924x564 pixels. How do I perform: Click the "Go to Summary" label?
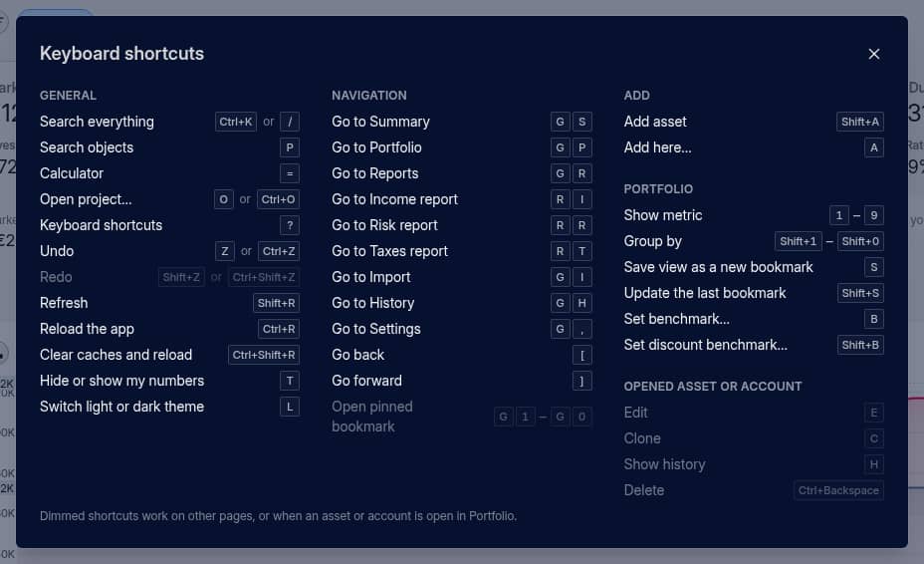click(x=380, y=122)
